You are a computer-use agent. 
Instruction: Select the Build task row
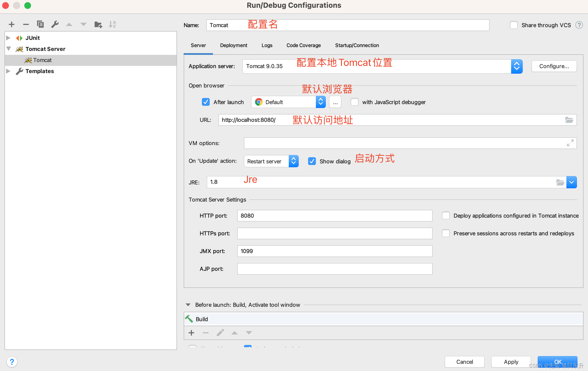tap(383, 319)
